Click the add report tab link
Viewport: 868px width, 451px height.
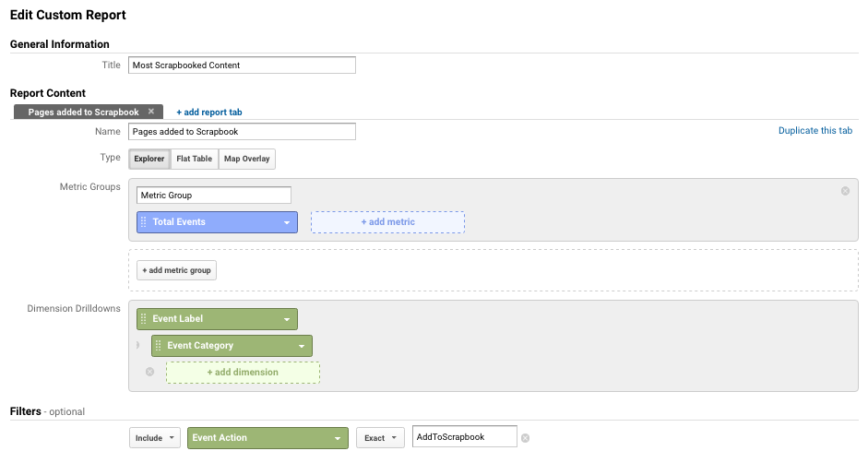point(209,112)
